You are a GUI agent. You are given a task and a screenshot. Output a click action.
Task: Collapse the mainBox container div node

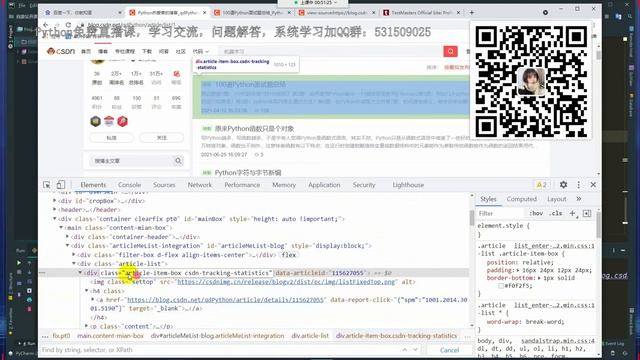pyautogui.click(x=55, y=219)
